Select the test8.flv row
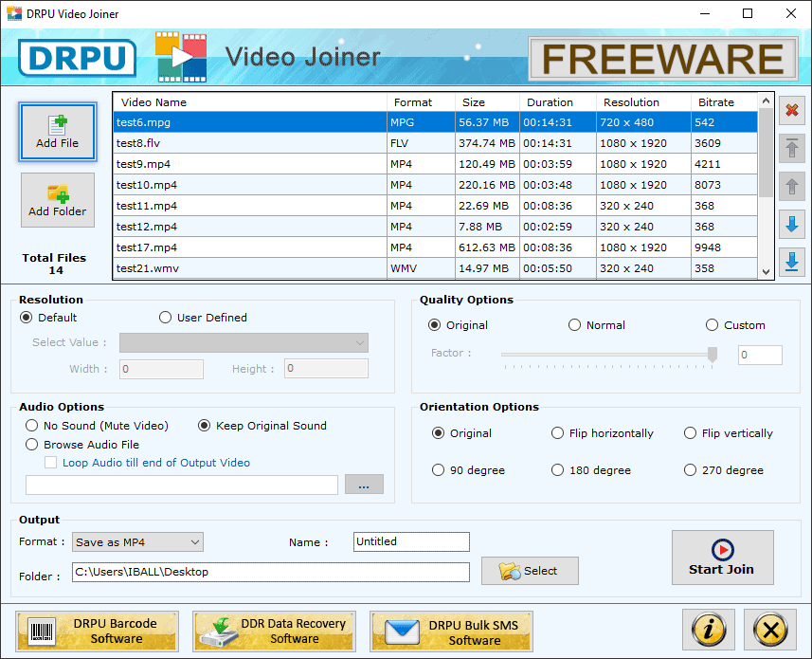812x659 pixels. 436,143
